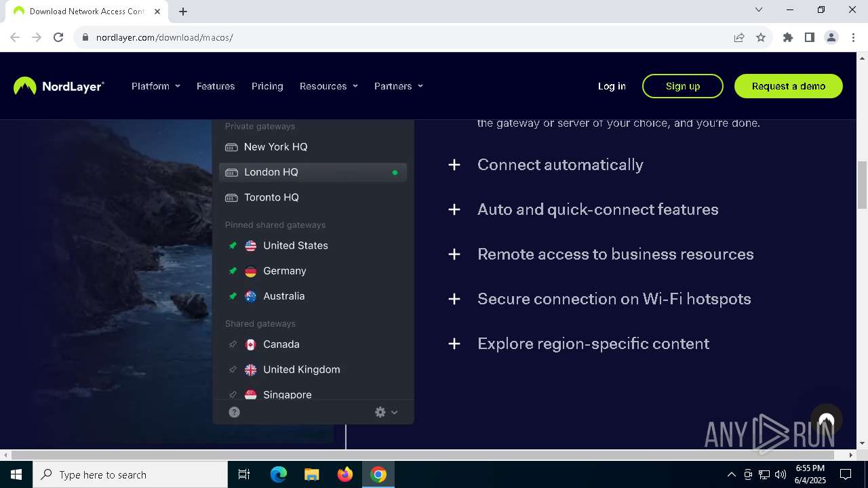Open the notification center
The width and height of the screenshot is (868, 488).
click(846, 474)
